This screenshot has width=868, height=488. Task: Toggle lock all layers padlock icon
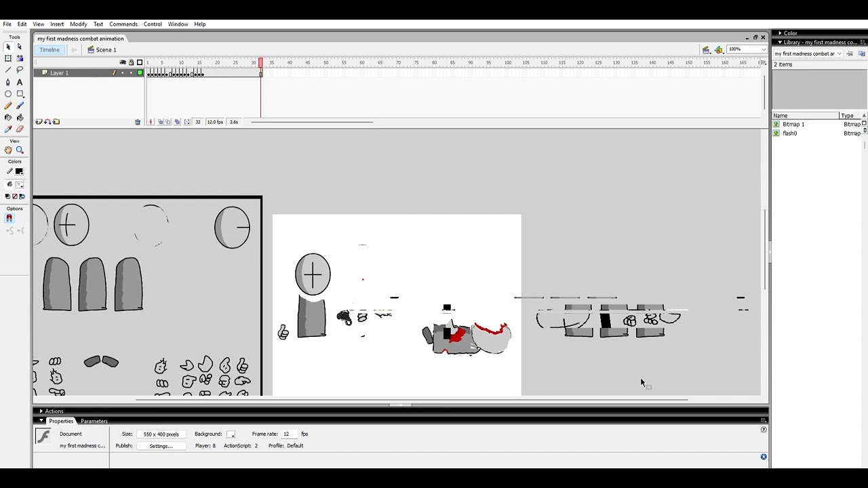click(131, 62)
